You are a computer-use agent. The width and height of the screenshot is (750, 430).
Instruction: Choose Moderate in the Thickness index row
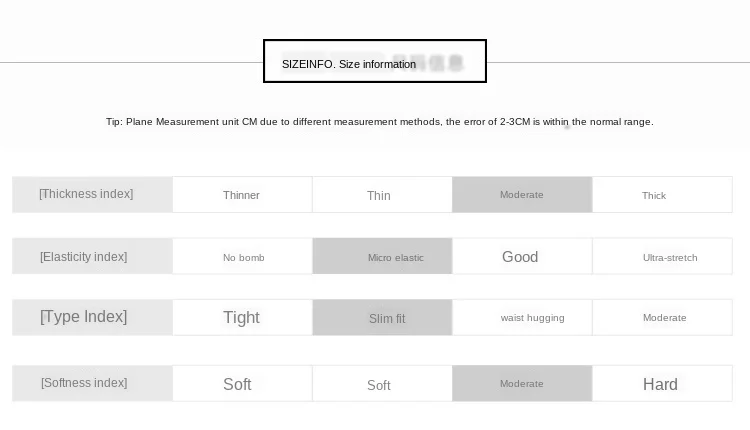tap(522, 195)
